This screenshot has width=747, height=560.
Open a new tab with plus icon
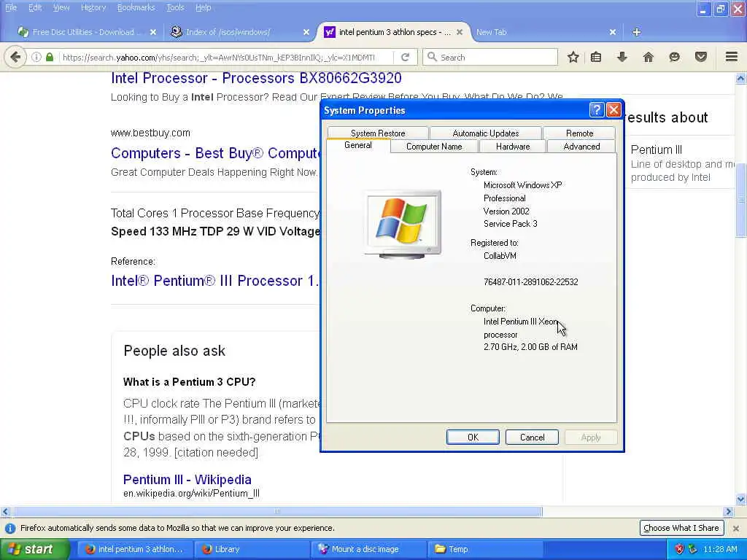pos(636,32)
